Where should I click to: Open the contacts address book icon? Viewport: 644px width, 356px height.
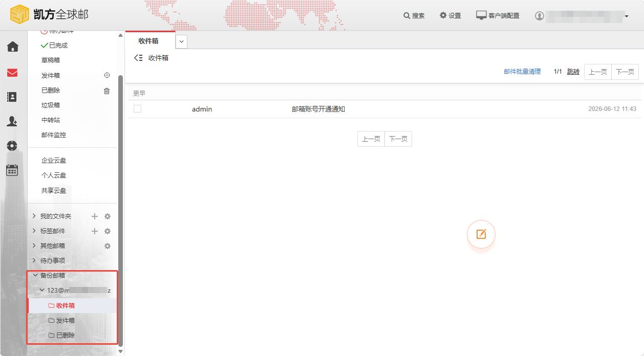12,97
